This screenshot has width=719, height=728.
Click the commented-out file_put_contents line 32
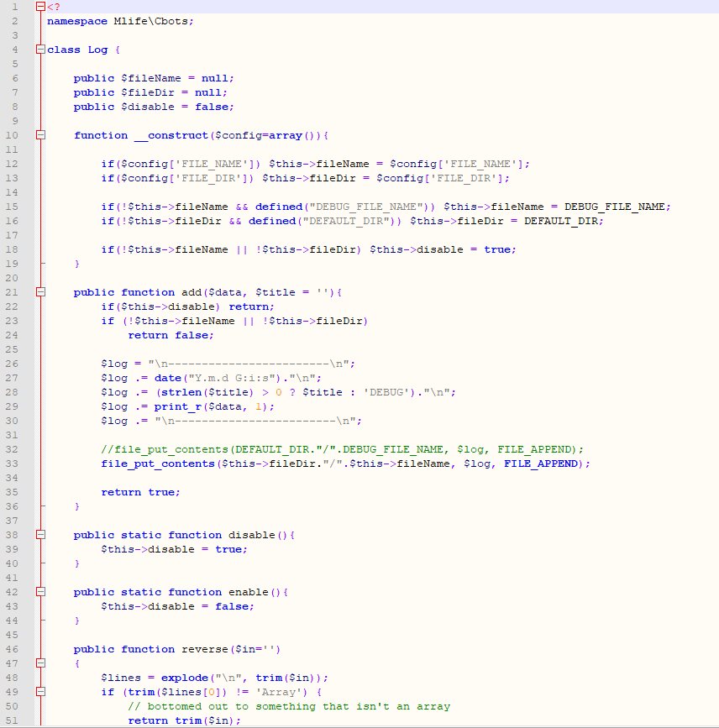click(343, 449)
